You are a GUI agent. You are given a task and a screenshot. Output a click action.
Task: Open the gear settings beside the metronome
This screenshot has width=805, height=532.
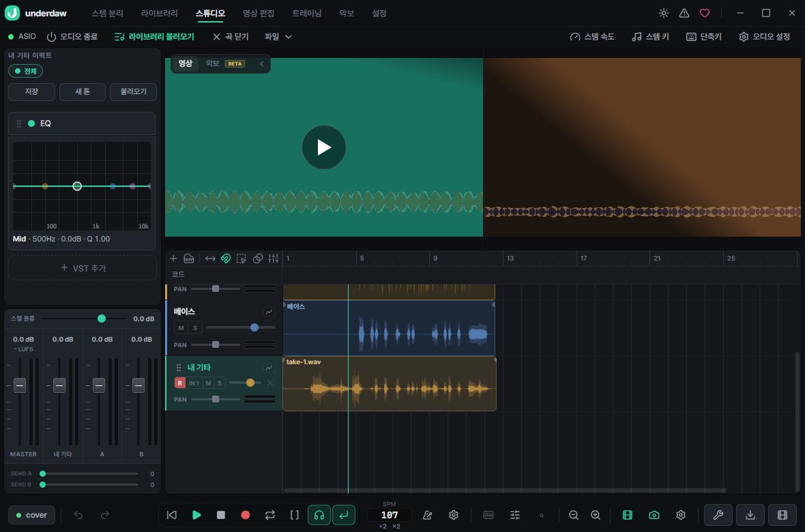pos(454,515)
